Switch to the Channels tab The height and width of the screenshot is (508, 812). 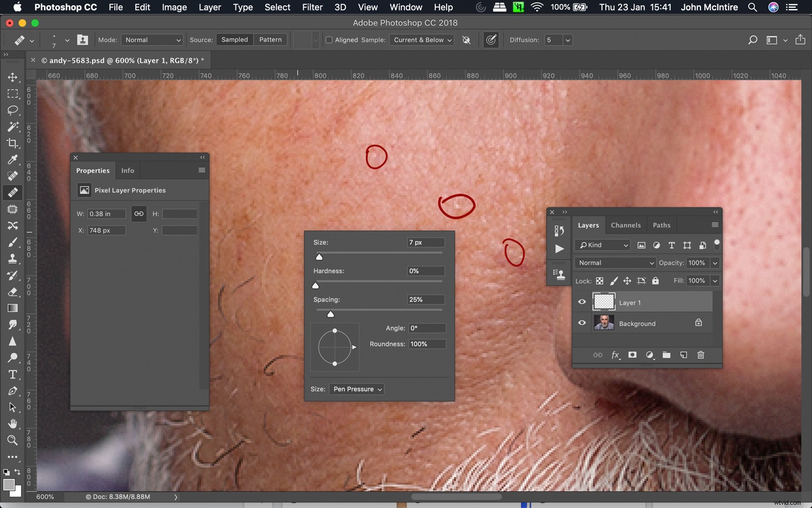[626, 225]
